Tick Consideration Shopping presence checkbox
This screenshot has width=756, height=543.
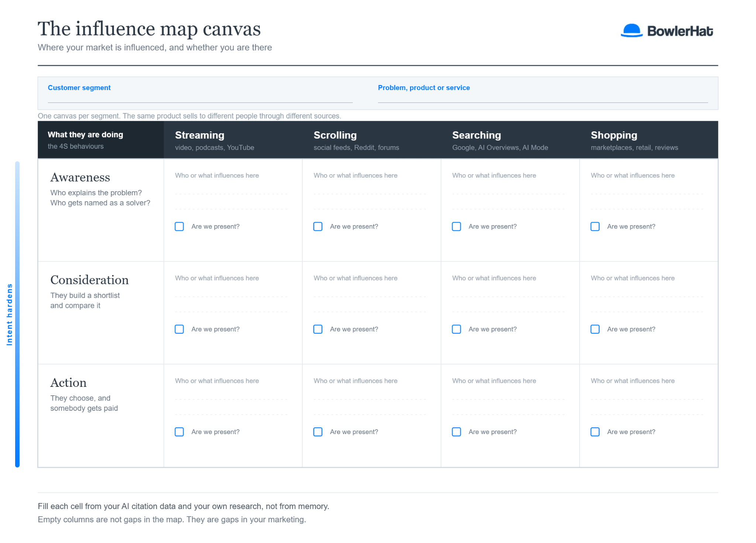point(595,329)
